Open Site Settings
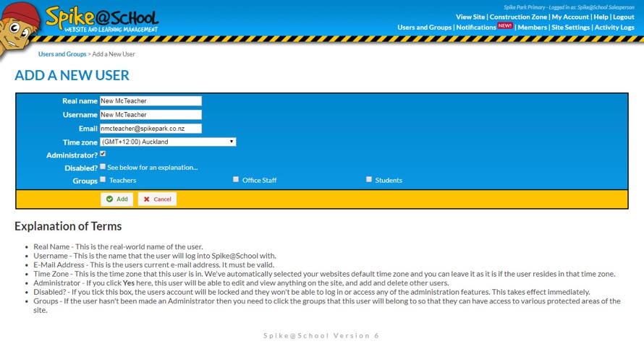This screenshot has width=644, height=349. click(x=570, y=27)
